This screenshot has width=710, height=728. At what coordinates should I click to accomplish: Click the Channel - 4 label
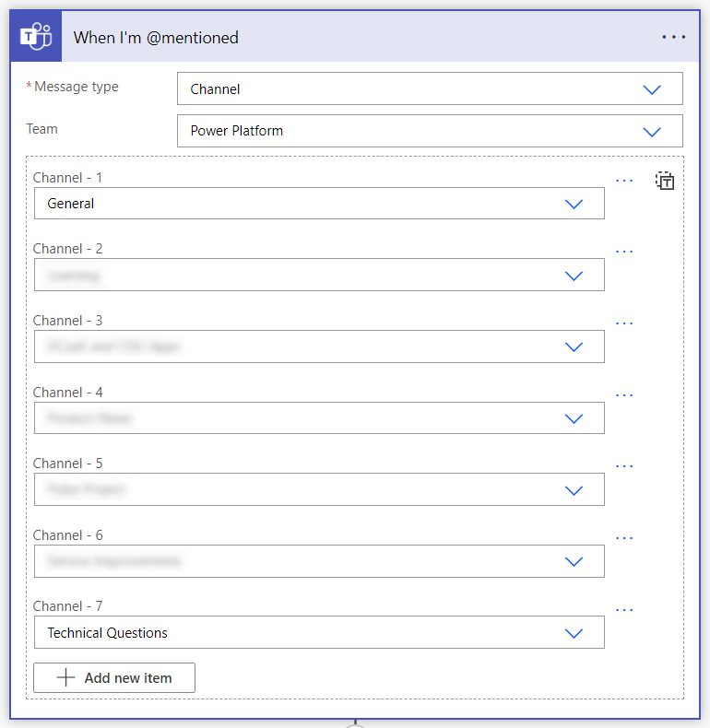(x=67, y=393)
